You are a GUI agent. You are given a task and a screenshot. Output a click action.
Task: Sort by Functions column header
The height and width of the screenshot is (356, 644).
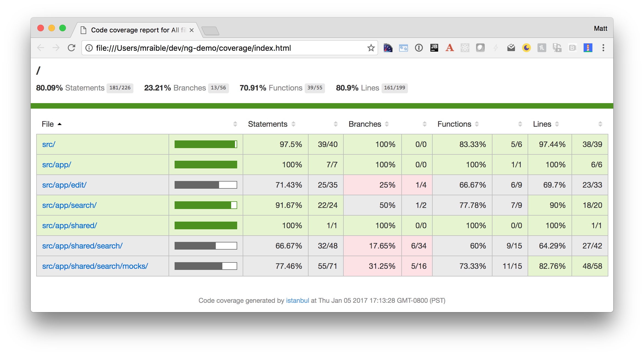coord(454,124)
